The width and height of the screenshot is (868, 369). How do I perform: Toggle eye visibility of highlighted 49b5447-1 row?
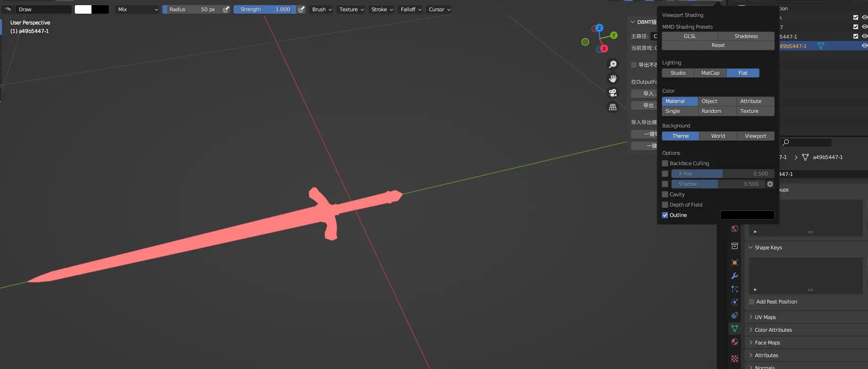(865, 46)
